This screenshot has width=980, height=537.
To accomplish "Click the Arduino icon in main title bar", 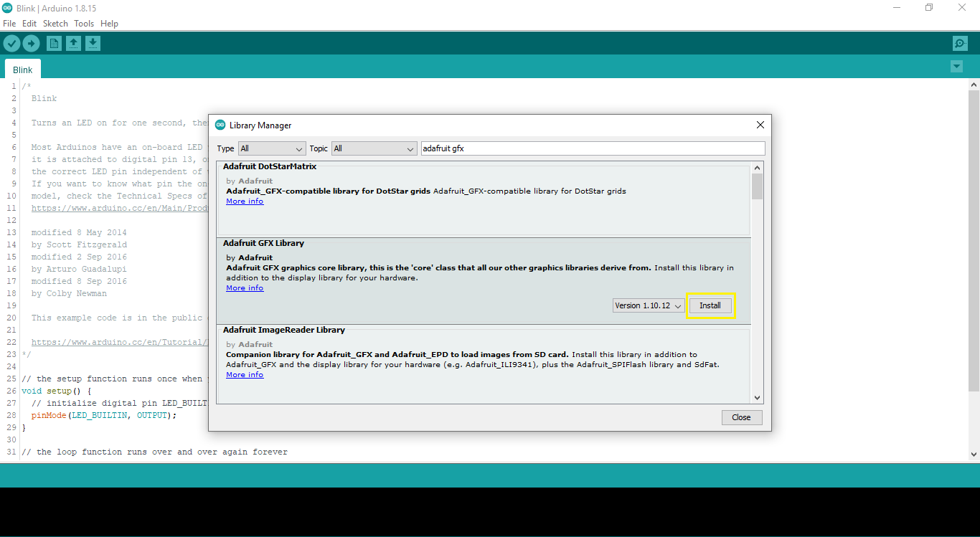I will (6, 7).
